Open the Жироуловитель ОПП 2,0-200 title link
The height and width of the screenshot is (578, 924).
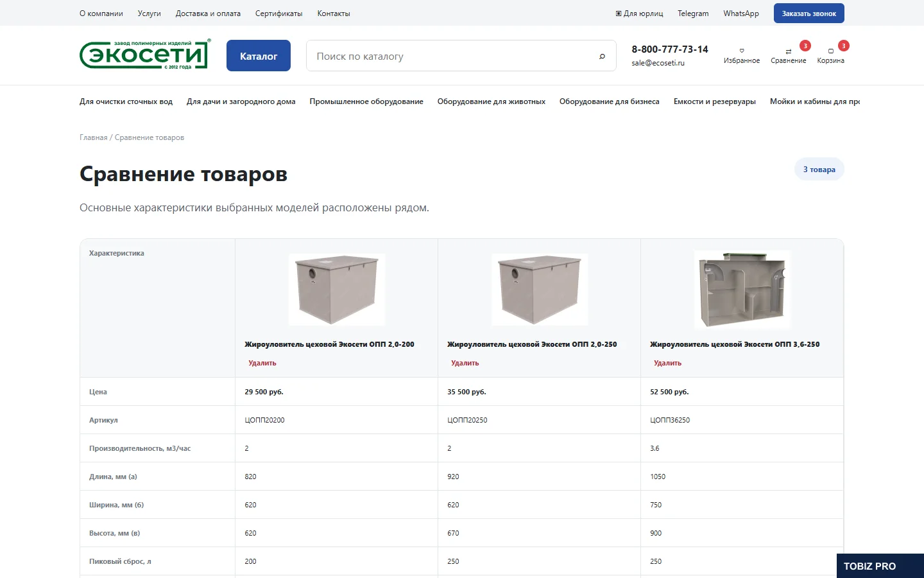[x=329, y=344]
